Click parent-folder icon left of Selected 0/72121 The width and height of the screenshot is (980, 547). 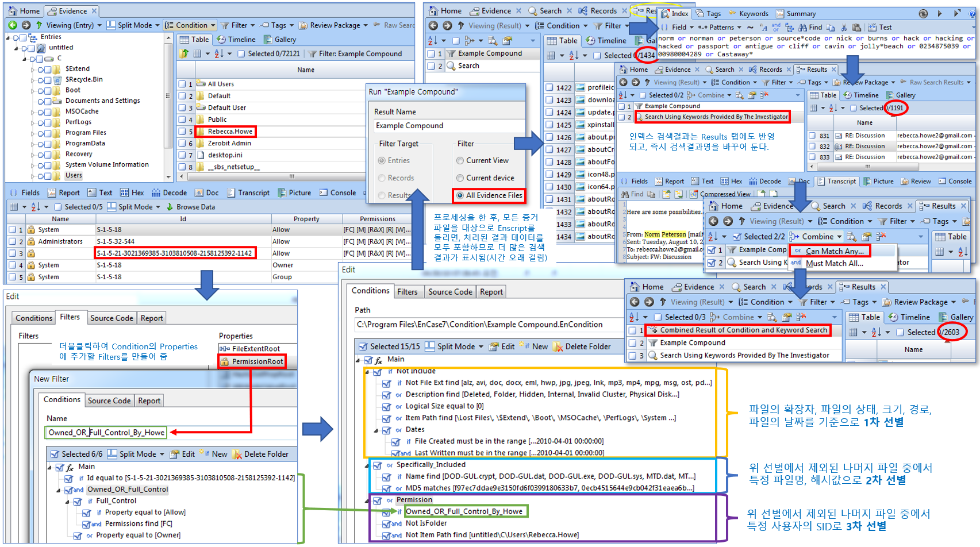point(184,53)
